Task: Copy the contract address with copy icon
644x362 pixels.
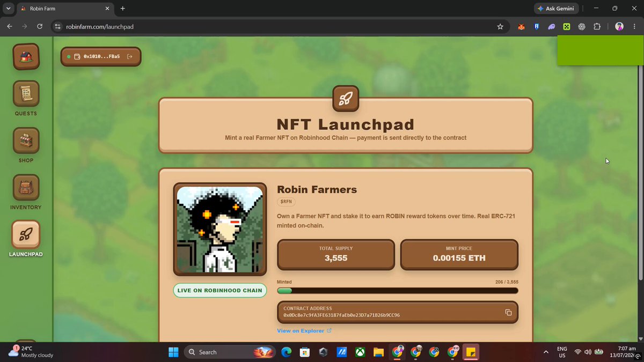Action: pos(508,312)
